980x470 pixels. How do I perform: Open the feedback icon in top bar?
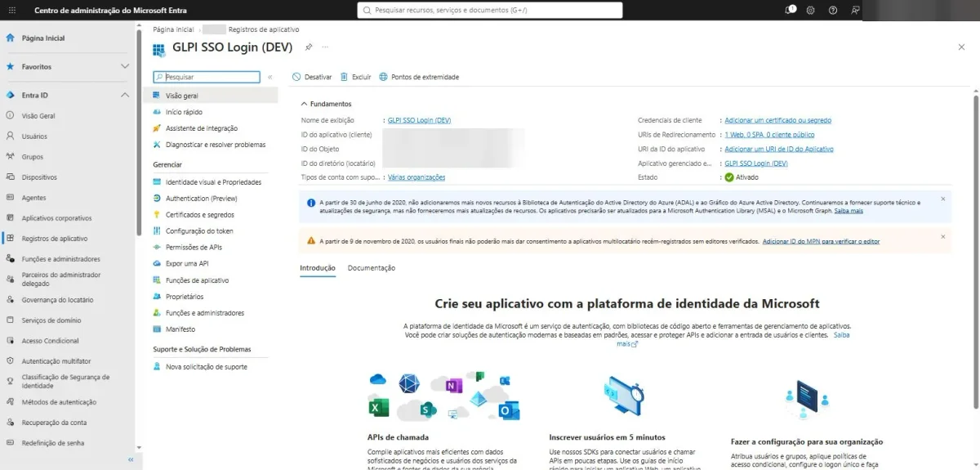[x=855, y=10]
